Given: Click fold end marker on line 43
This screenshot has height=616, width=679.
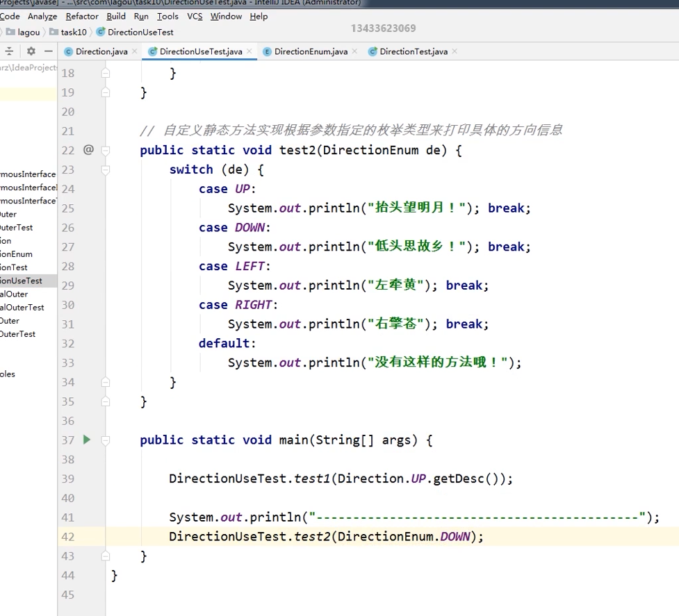Looking at the screenshot, I should coord(105,556).
